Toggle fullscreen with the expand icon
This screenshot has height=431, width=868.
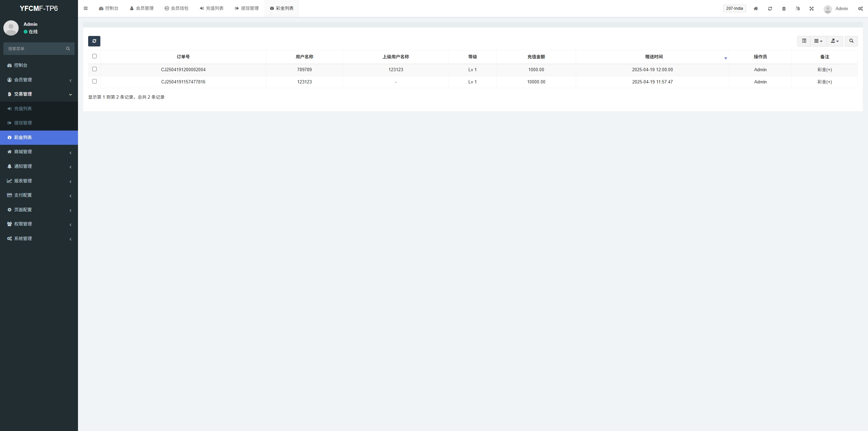coord(811,8)
